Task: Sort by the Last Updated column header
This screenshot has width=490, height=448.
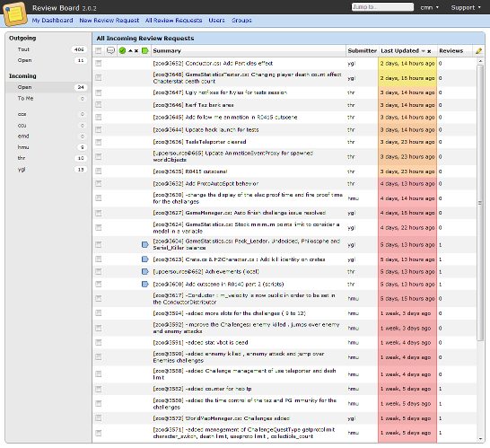Action: click(399, 50)
